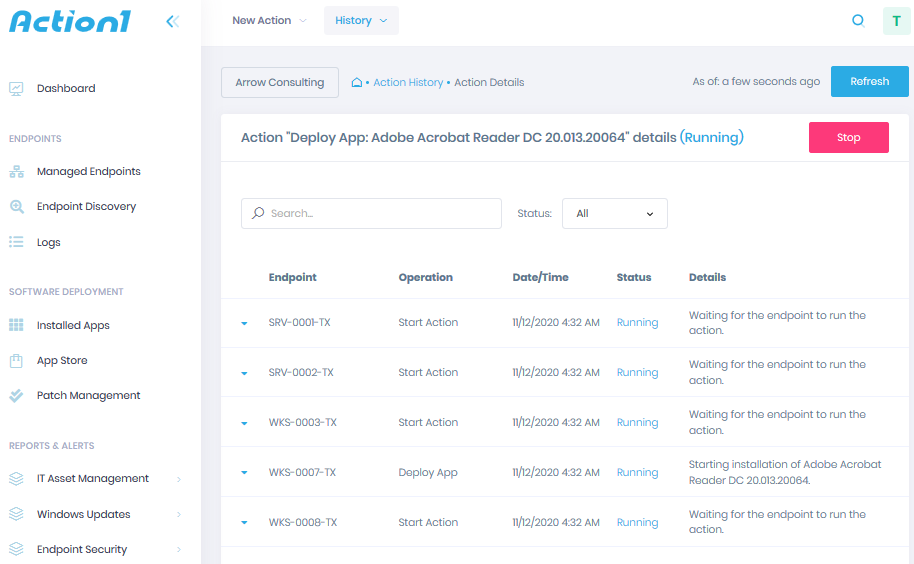Image resolution: width=914 pixels, height=564 pixels.
Task: Click the magnifier icon in Search field
Action: 258,213
